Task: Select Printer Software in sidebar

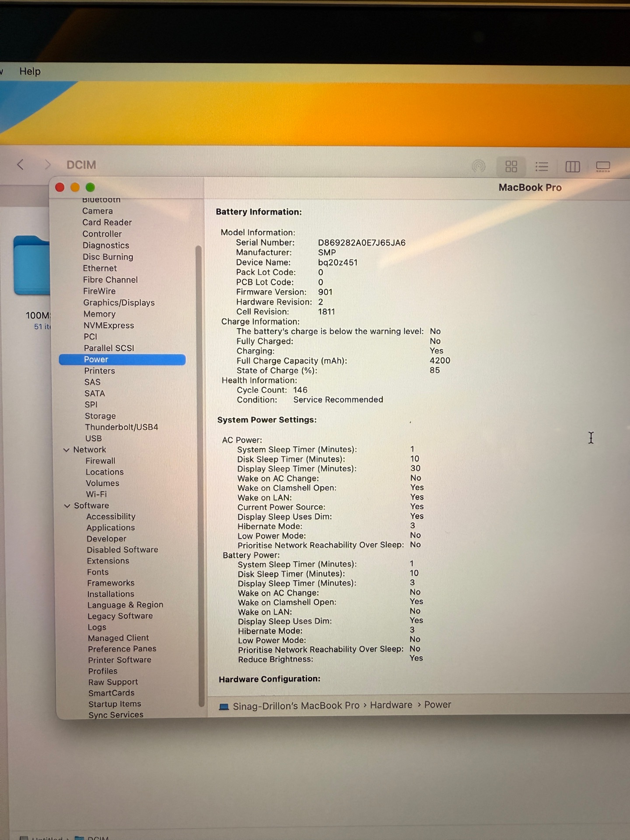Action: click(x=119, y=660)
